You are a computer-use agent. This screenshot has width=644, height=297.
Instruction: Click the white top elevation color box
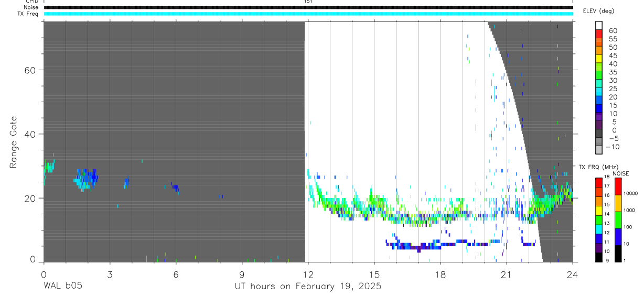click(598, 24)
